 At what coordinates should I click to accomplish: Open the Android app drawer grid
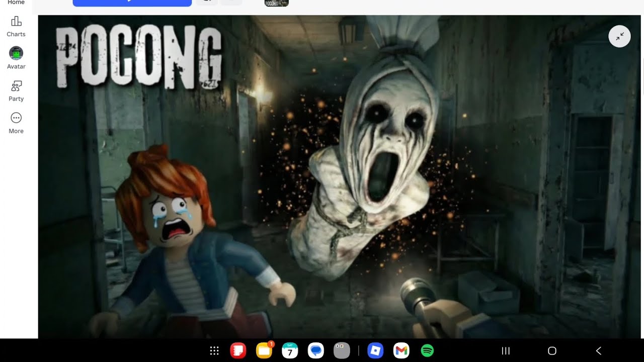point(214,351)
